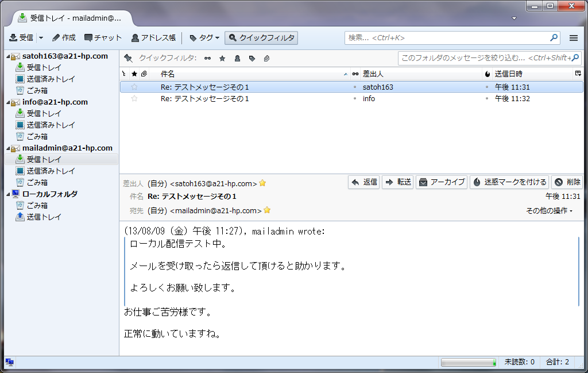Toggle the starred filter icon in quick filter
588x373 pixels.
pos(222,58)
